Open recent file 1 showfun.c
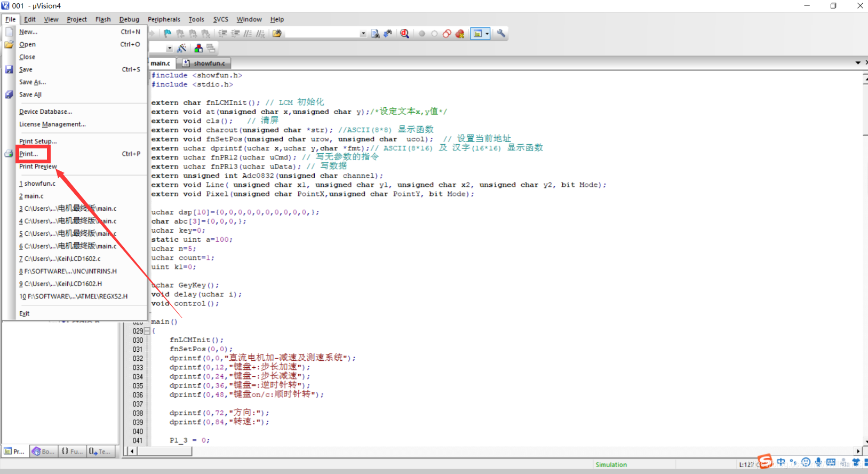Viewport: 868px width, 474px height. pyautogui.click(x=75, y=184)
